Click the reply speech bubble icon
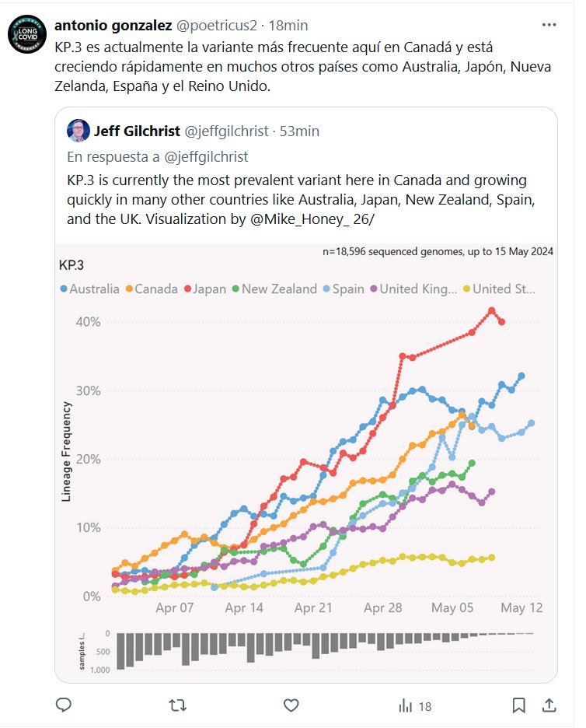586x728 pixels. tap(65, 705)
